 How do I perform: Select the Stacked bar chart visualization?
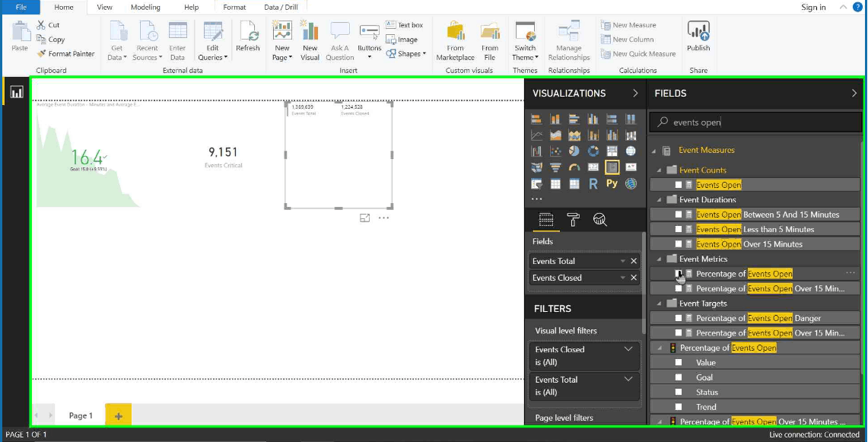point(536,119)
